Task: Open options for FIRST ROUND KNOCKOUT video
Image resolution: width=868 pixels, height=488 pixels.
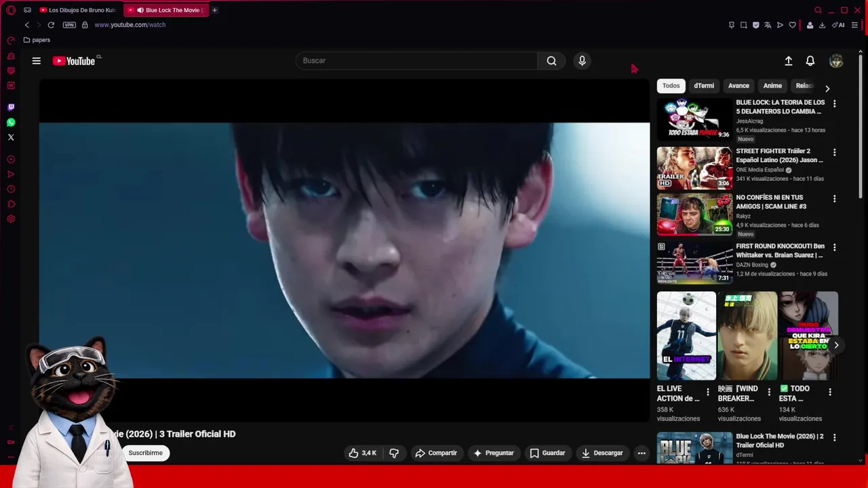Action: 835,247
